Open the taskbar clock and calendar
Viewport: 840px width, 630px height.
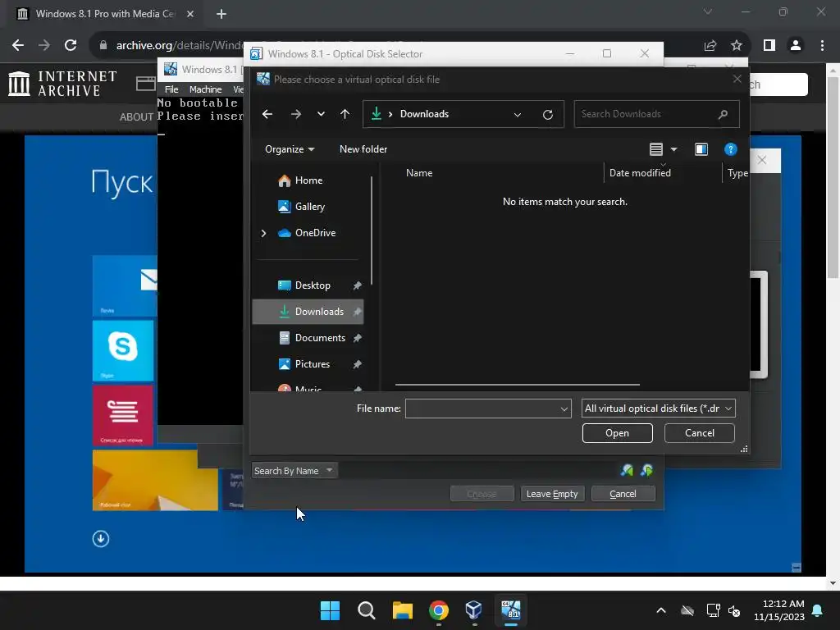tap(779, 610)
